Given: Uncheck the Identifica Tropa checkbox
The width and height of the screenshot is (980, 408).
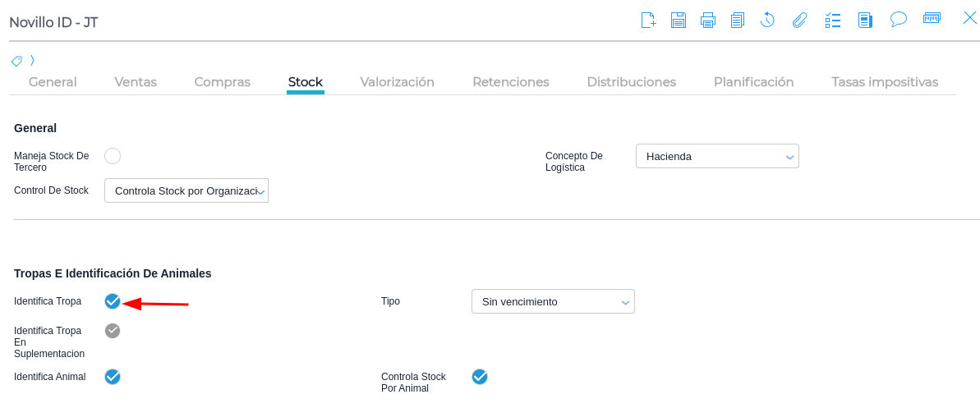Looking at the screenshot, I should (x=113, y=301).
